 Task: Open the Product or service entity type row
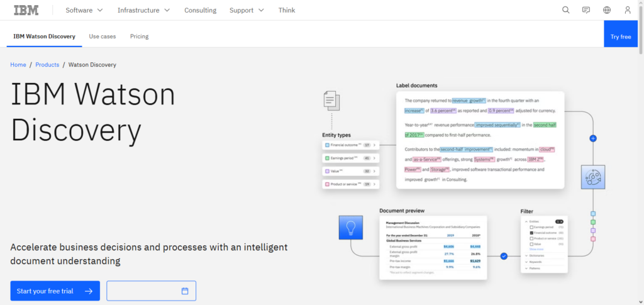(x=351, y=184)
